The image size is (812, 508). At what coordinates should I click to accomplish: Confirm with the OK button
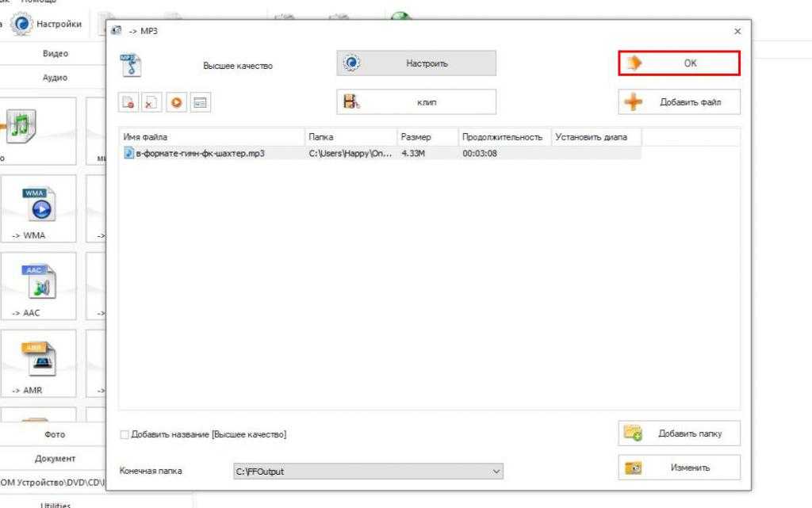[679, 63]
